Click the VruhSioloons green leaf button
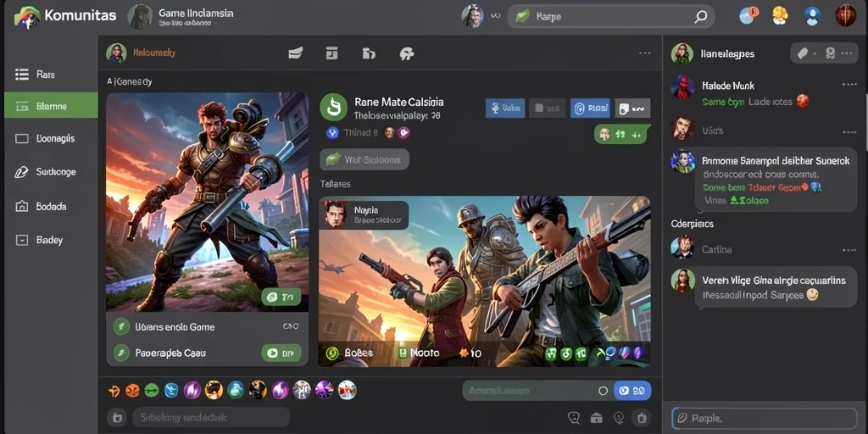The height and width of the screenshot is (434, 868). [364, 159]
